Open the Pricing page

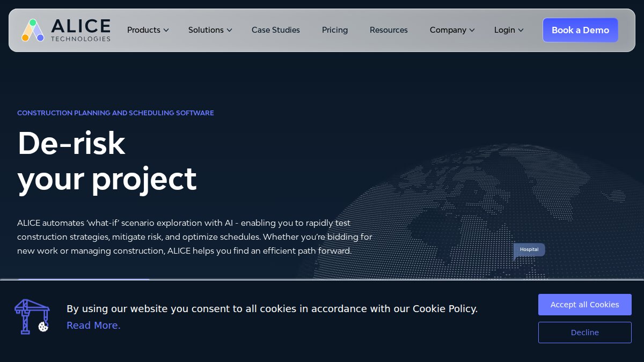point(335,30)
